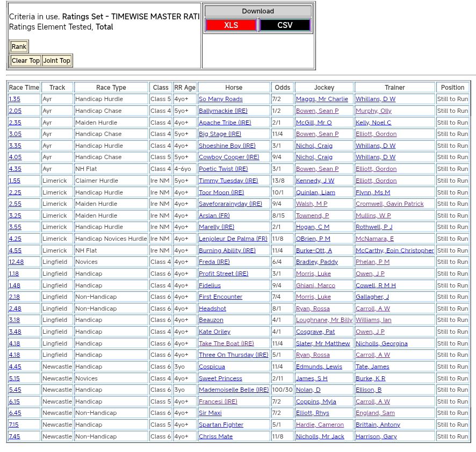Open the 1.55 Limerick race time link

(x=15, y=181)
